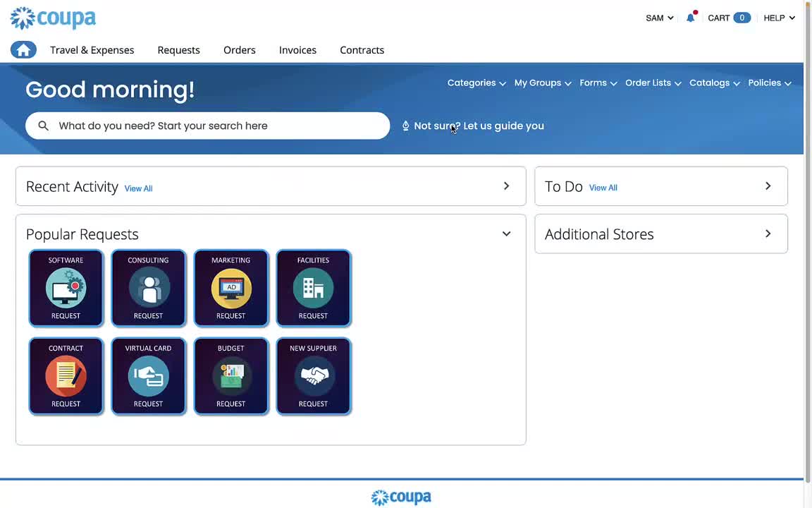This screenshot has width=812, height=508.
Task: Go to the Requests tab
Action: 178,50
